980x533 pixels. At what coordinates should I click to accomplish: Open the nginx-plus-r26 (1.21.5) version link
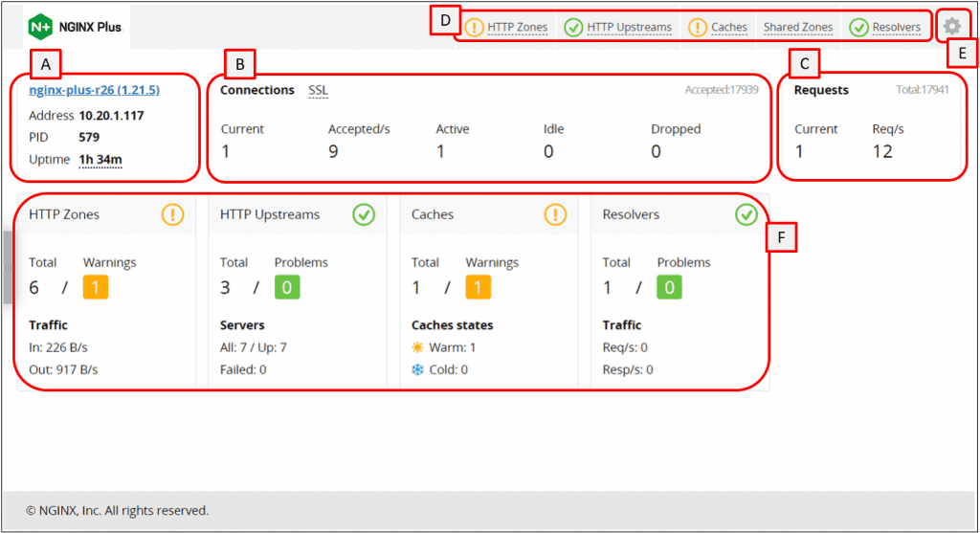[94, 90]
